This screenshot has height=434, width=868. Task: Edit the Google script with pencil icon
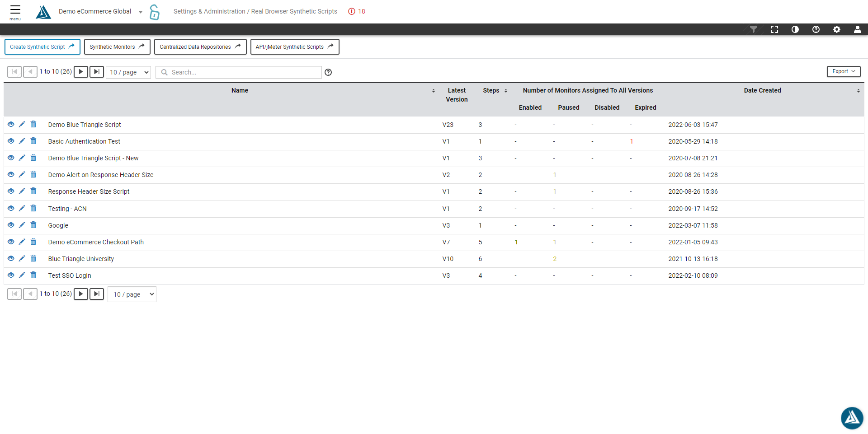(22, 225)
